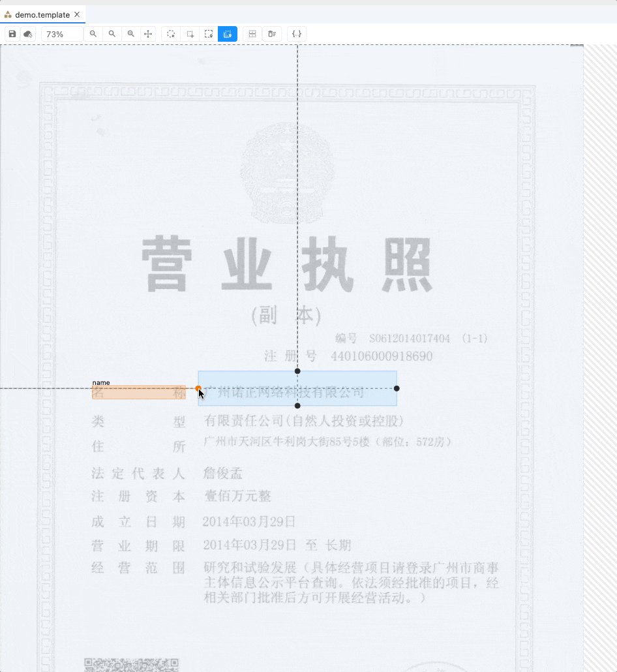The width and height of the screenshot is (617, 672).
Task: Click the QR code on the document
Action: (x=131, y=665)
